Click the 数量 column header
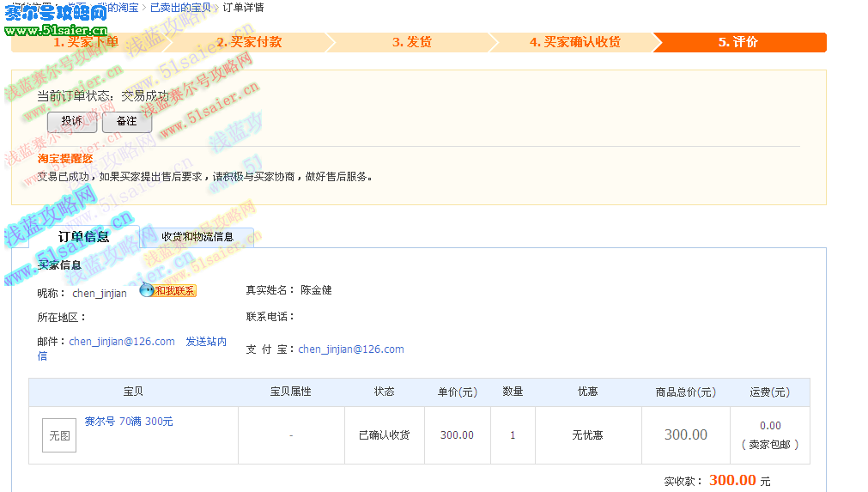868x492 pixels. point(513,392)
